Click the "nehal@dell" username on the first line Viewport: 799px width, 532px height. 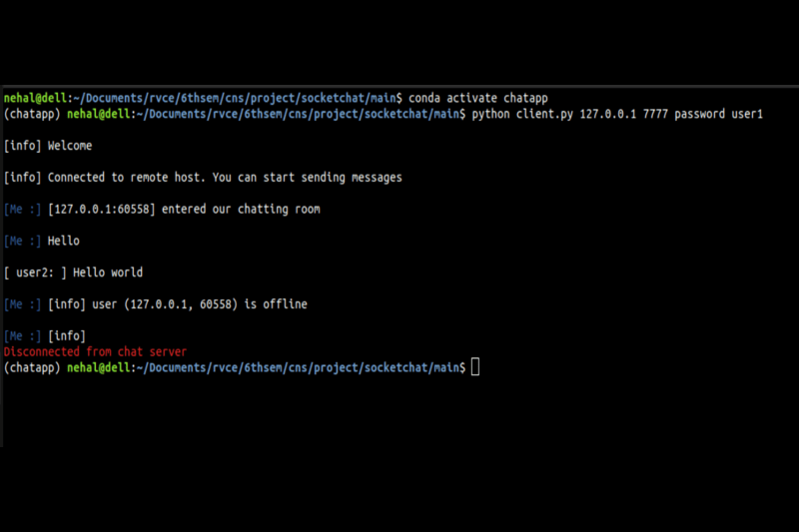36,98
